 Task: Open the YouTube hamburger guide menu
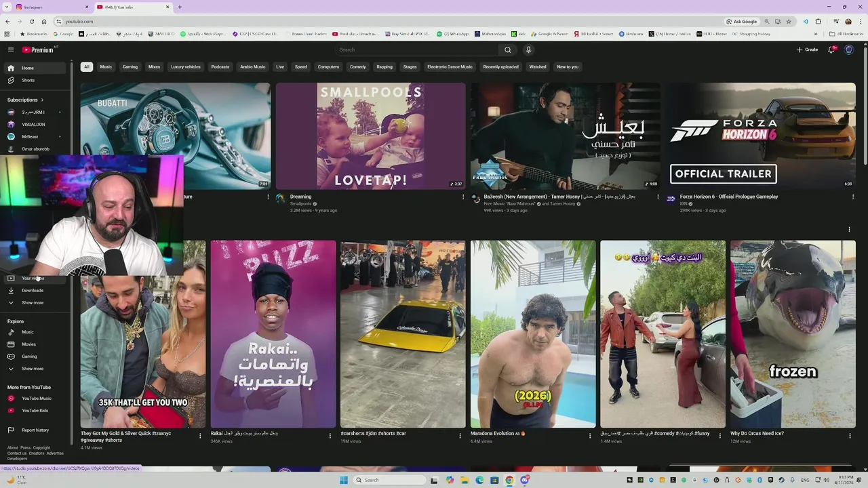coord(11,49)
